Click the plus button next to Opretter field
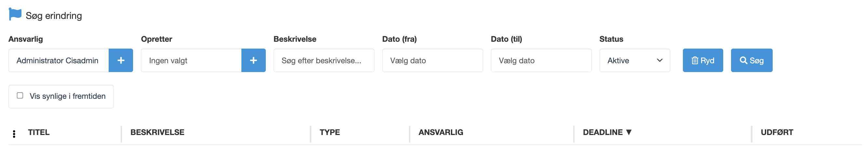Screen dimensions: 868x165 pos(253,60)
